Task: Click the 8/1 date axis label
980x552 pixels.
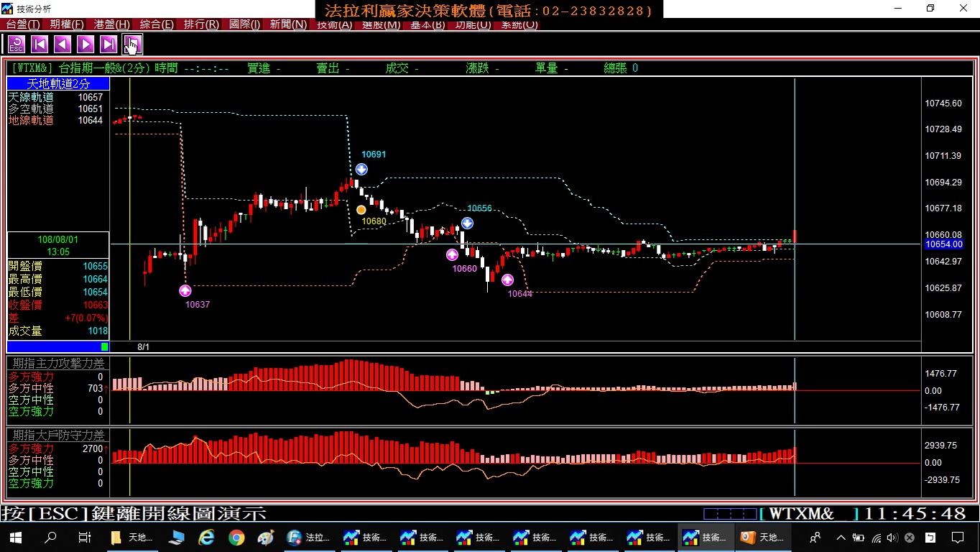Action: coord(144,346)
